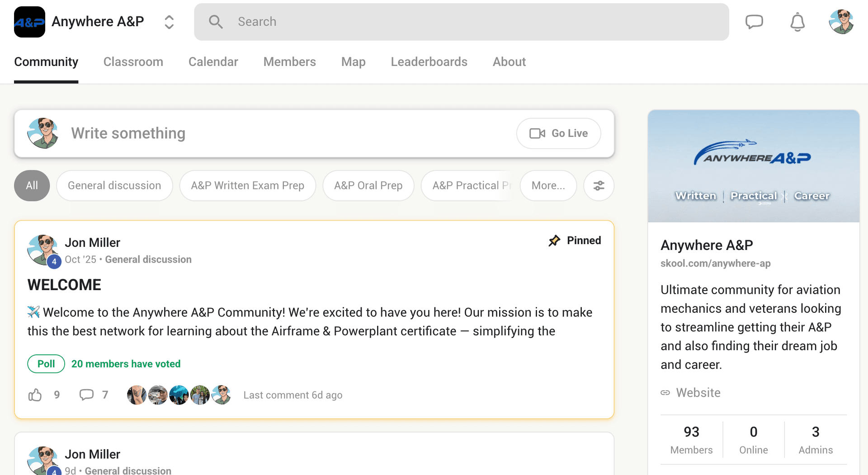Open comments bubble on WELCOME post
Image resolution: width=868 pixels, height=475 pixels.
[86, 395]
